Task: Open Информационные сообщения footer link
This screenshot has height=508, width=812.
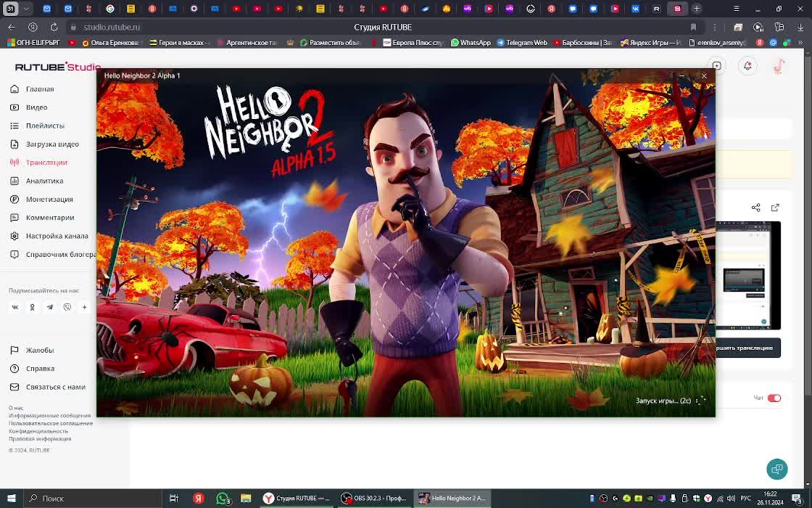Action: click(x=50, y=415)
